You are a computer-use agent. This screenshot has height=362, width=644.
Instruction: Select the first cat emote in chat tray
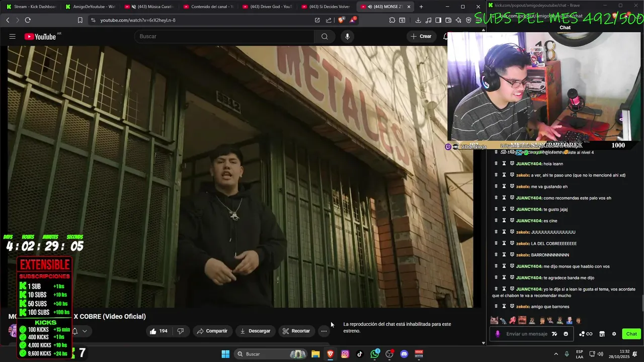494,320
